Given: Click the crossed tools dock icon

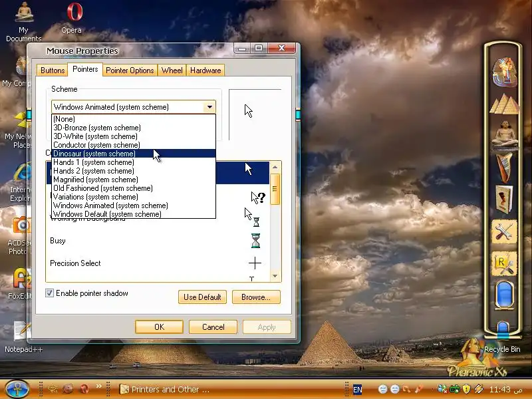Looking at the screenshot, I should (504, 232).
